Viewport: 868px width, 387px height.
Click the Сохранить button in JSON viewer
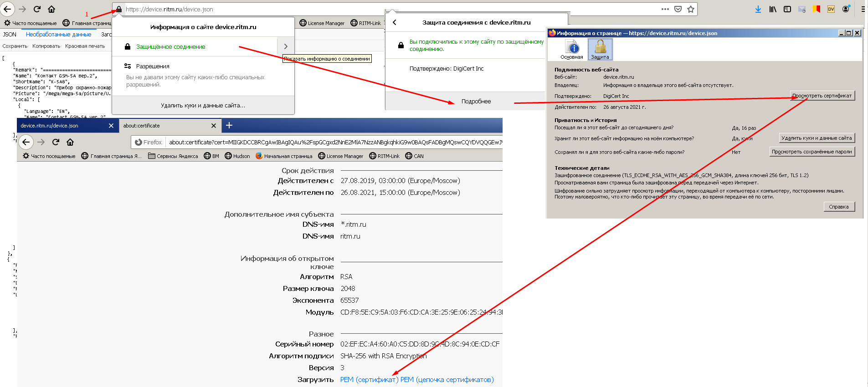click(x=15, y=46)
